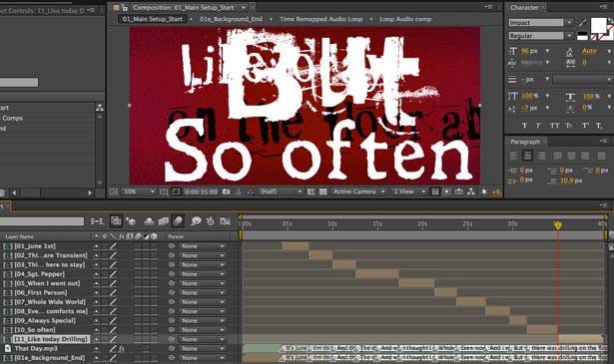Select center text alignment in Paragraph panel
Screen dimensions: 614x364
527,156
